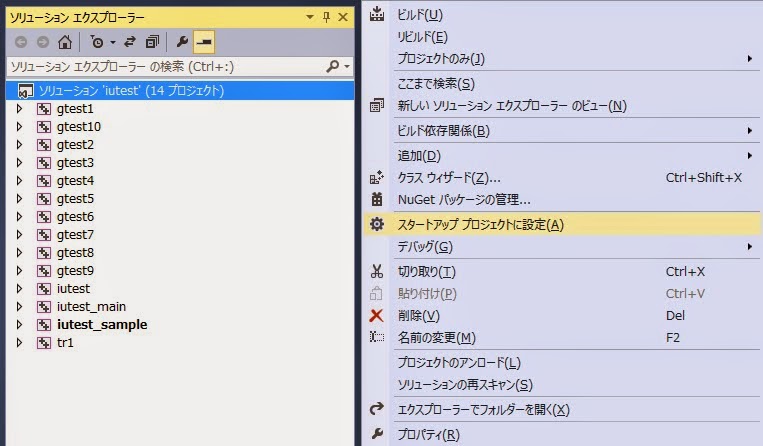The image size is (763, 446).
Task: Click the Sync with Active Document icon
Action: pos(129,42)
